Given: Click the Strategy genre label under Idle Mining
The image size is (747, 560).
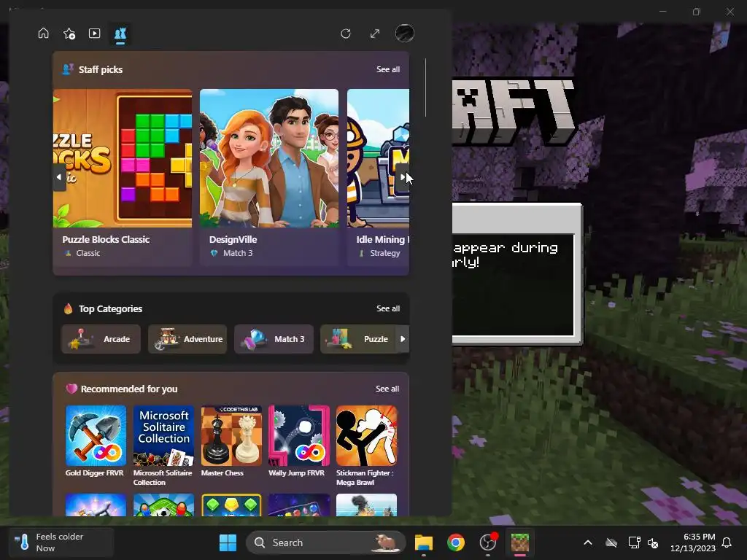Looking at the screenshot, I should tap(385, 253).
